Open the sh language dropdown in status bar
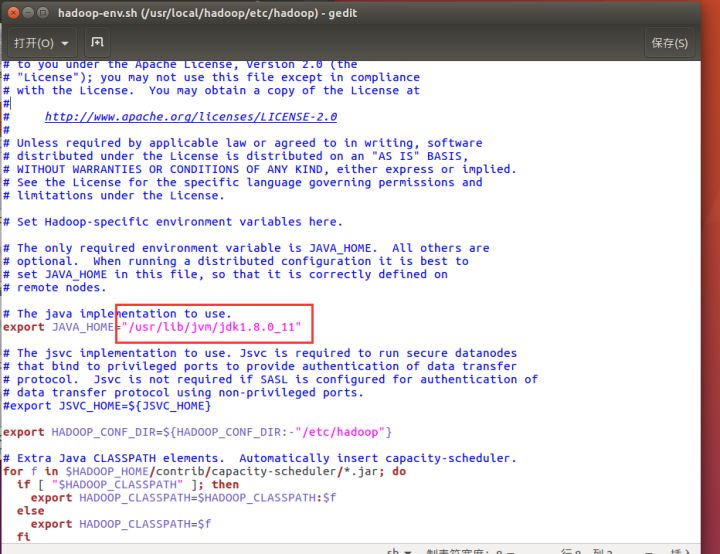This screenshot has width=720, height=554. 399,551
